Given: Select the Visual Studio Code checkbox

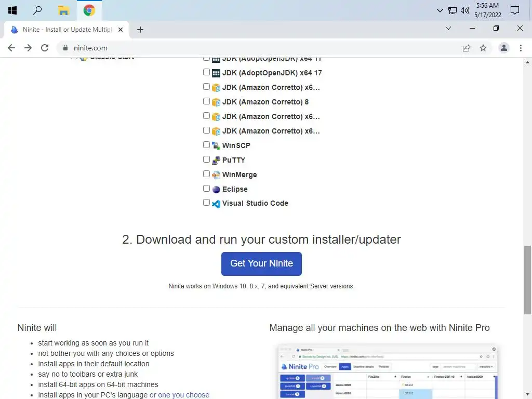Looking at the screenshot, I should (206, 203).
